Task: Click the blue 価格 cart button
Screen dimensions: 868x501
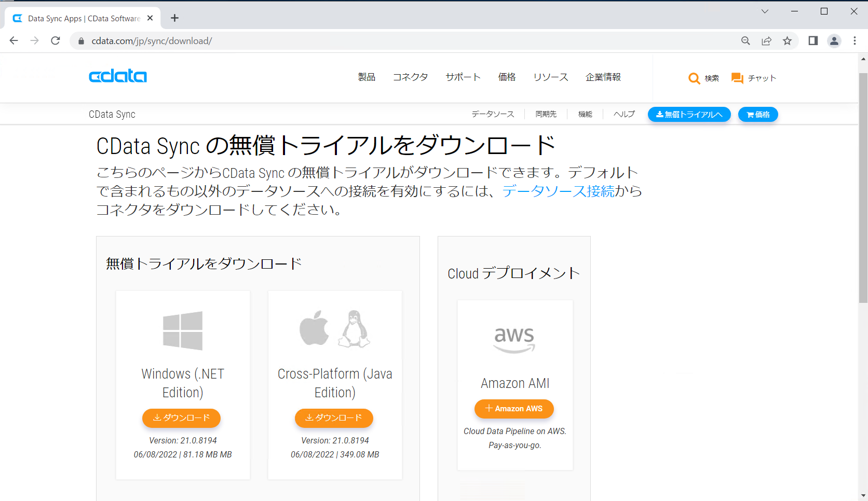Action: (758, 115)
